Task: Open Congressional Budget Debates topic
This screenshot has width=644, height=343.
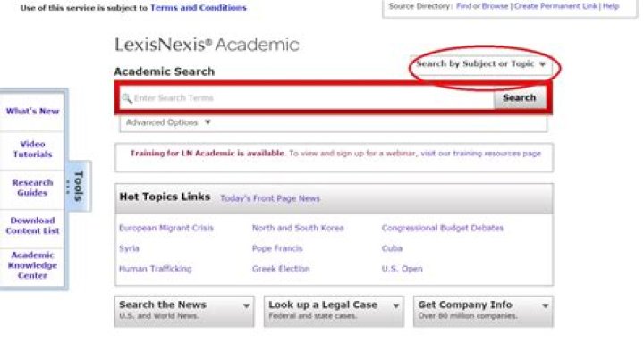Action: pos(443,228)
